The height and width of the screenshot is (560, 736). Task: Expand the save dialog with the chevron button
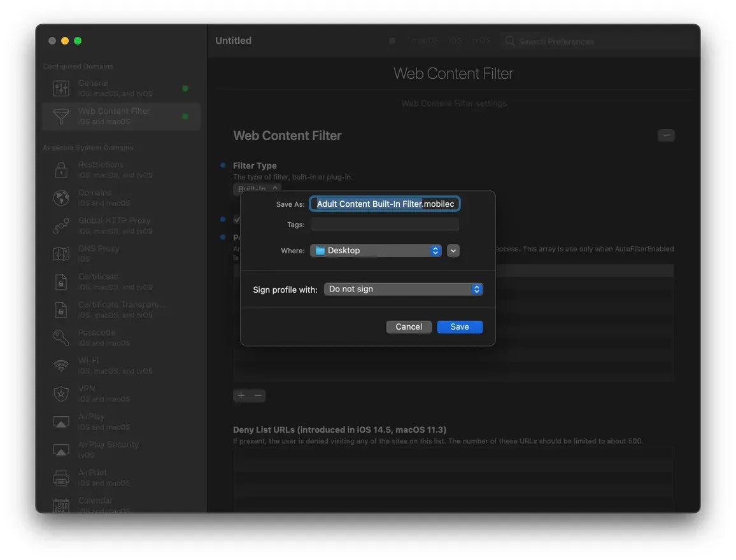[x=453, y=250]
